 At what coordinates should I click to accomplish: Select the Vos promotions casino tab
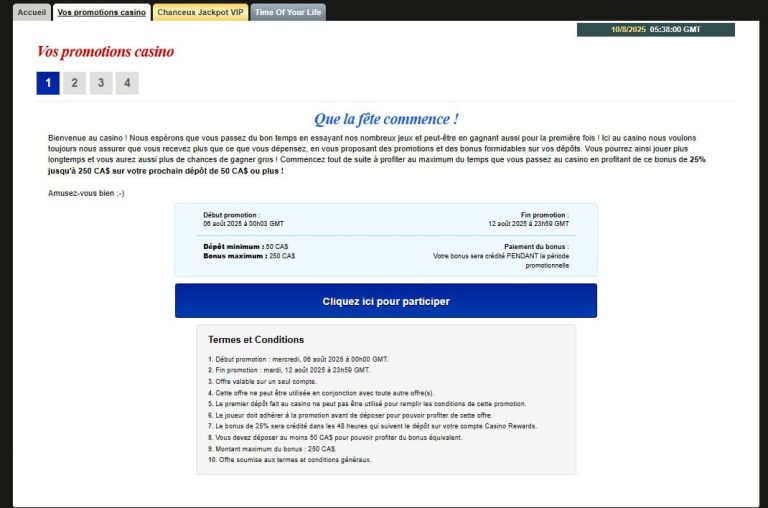101,12
